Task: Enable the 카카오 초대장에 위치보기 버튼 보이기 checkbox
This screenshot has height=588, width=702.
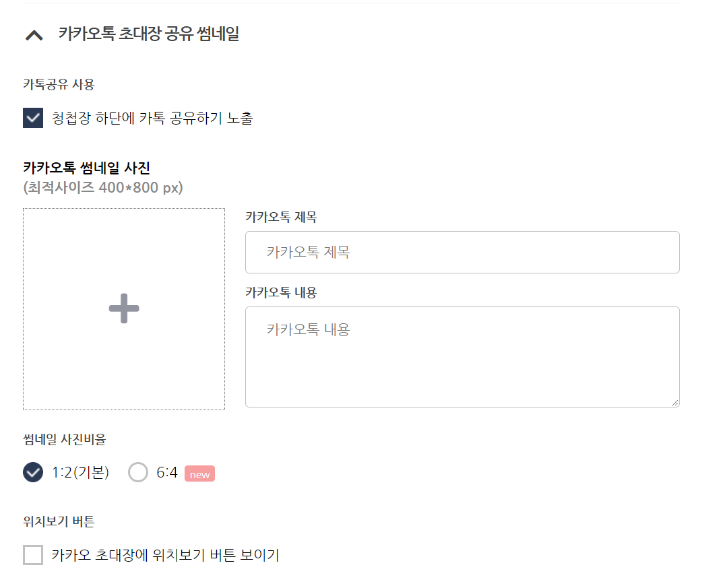Action: (x=33, y=555)
